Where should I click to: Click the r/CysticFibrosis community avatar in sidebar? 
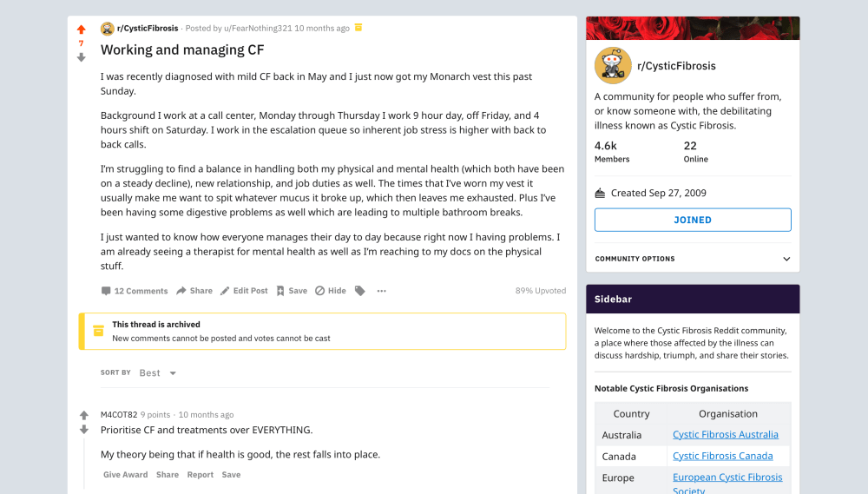pyautogui.click(x=613, y=66)
